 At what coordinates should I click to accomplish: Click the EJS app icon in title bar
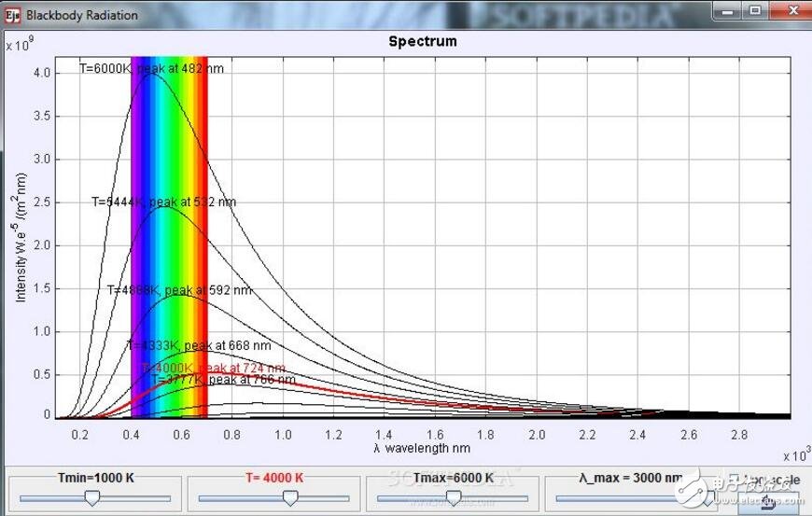click(12, 15)
